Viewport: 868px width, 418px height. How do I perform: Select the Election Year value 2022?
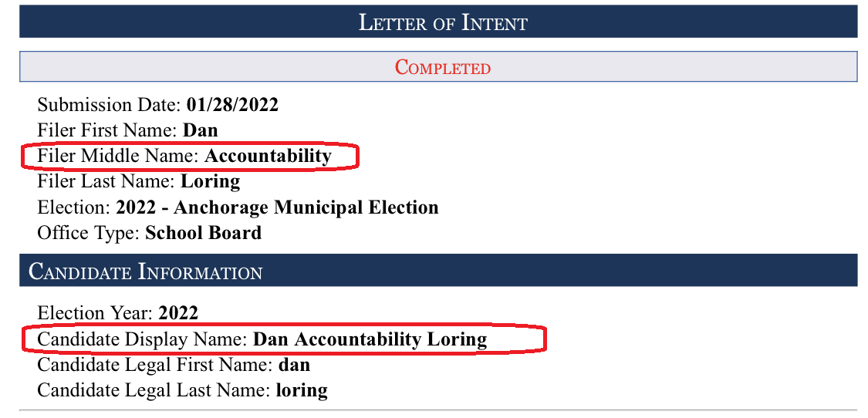(x=178, y=313)
